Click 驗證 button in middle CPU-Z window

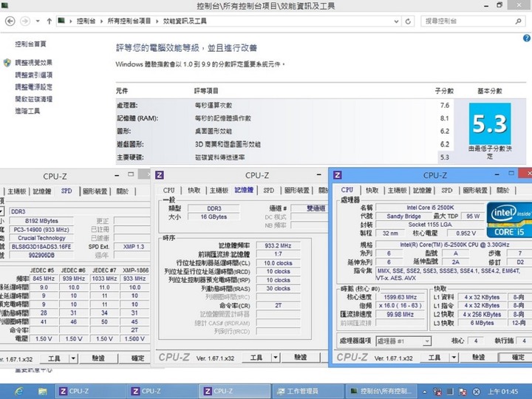point(301,358)
